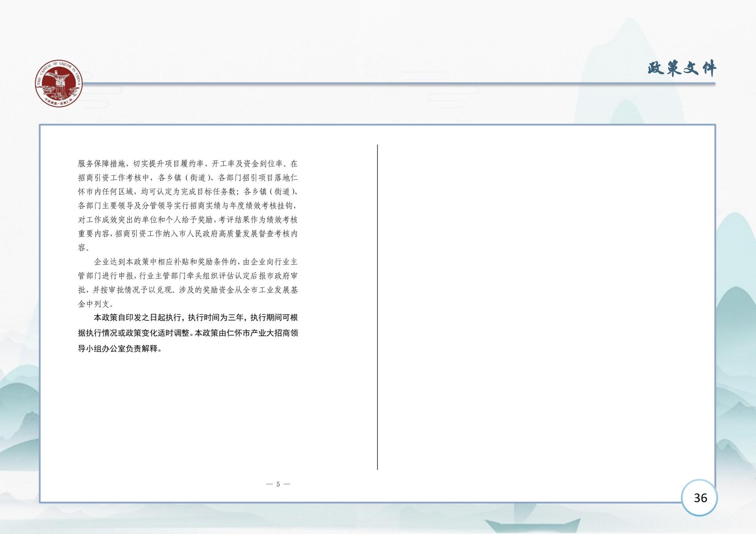Click the line starting with "对工作成效突出的单位"
756x534 pixels.
click(x=187, y=220)
